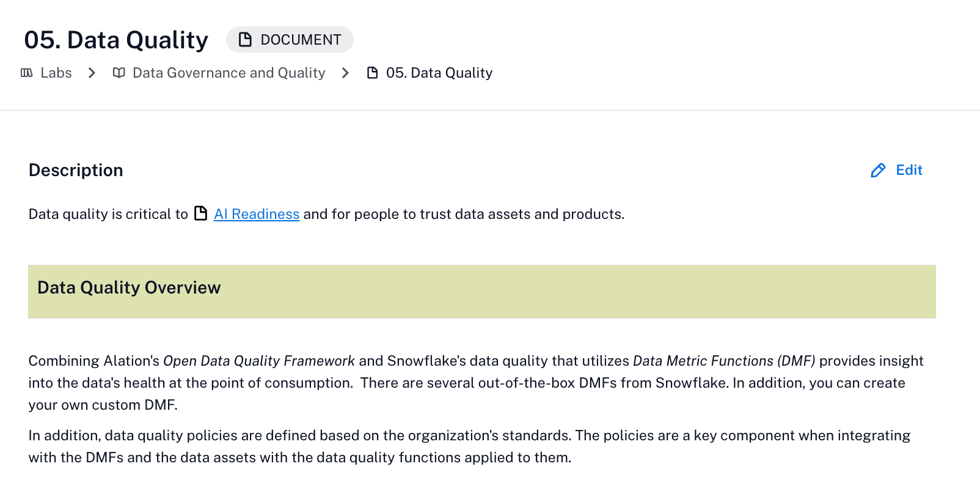Click the first breadcrumb chevron after Labs
This screenshot has height=488, width=980.
pyautogui.click(x=92, y=73)
